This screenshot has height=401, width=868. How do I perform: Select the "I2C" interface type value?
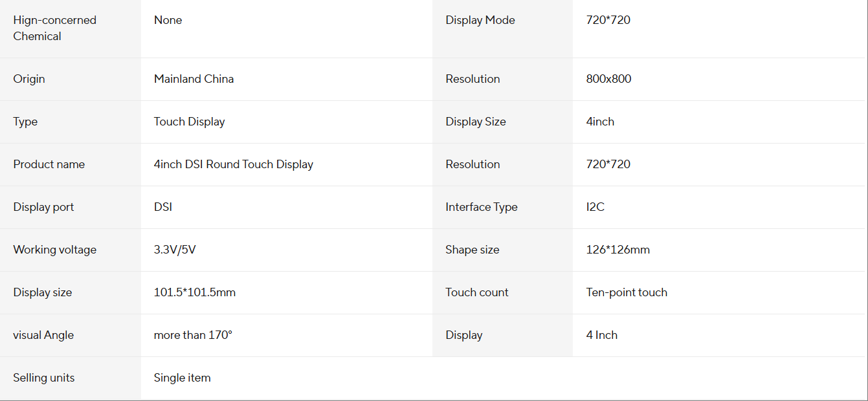(x=595, y=207)
